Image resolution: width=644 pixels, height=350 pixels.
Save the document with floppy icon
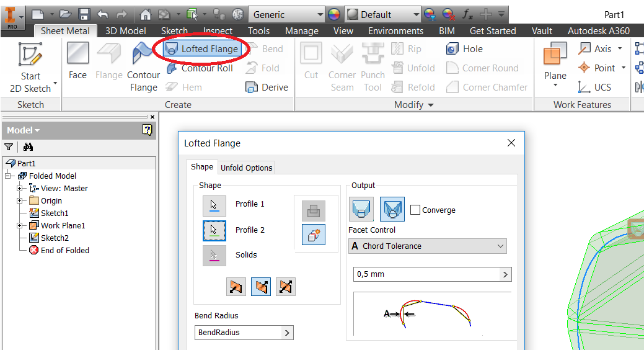(x=84, y=14)
